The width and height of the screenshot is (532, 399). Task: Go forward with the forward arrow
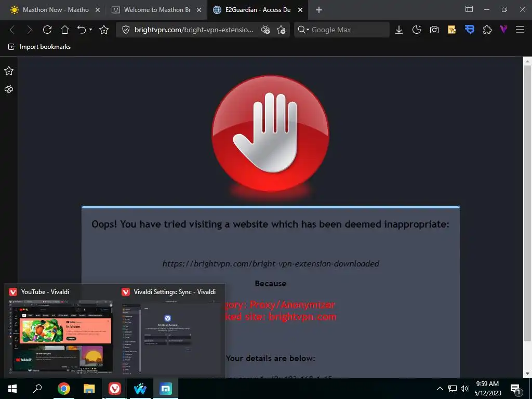(30, 30)
